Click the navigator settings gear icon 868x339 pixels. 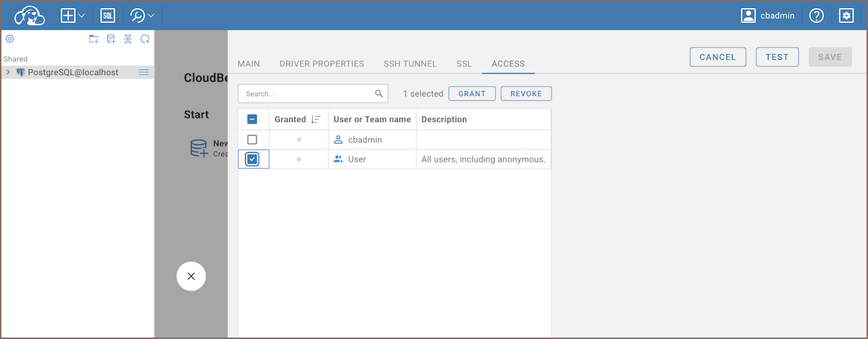pos(10,39)
